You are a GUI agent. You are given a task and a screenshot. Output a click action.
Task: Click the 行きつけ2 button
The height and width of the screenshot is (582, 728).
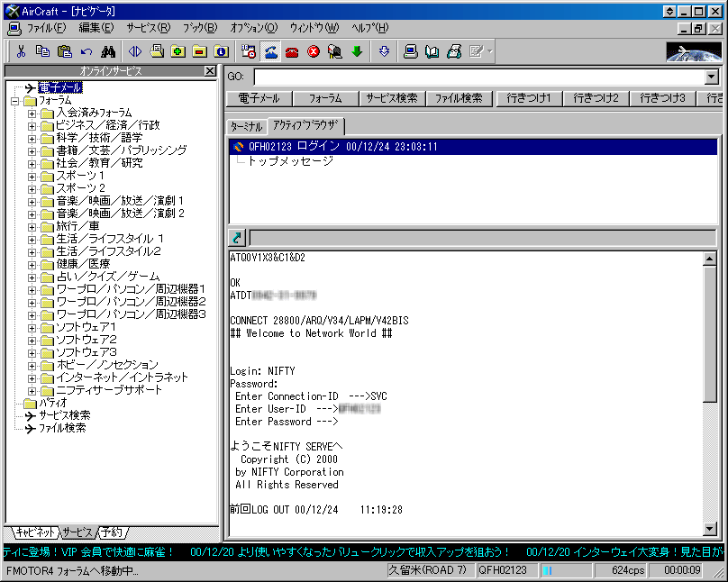[x=596, y=98]
